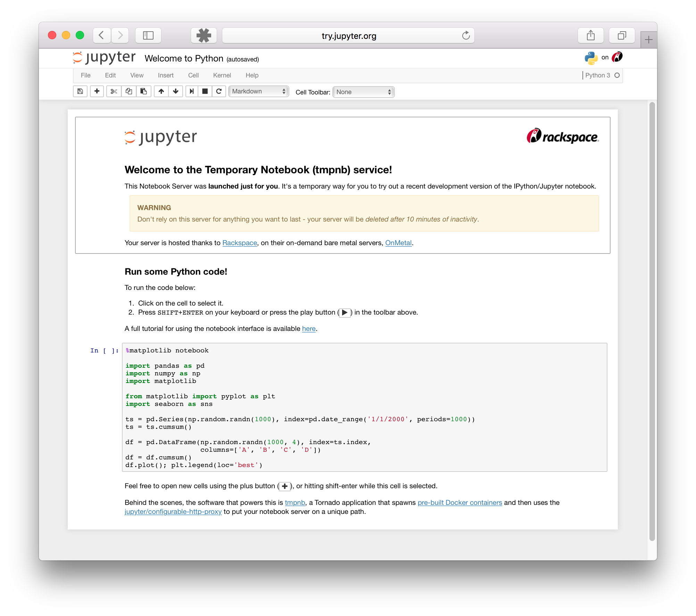
Task: Cut the selected cell with the scissors icon
Action: (114, 91)
